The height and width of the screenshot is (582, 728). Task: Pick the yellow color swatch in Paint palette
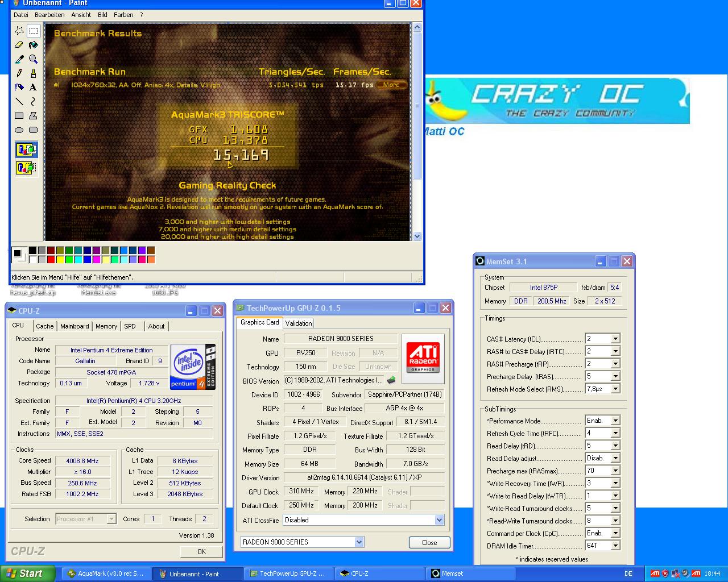pos(60,260)
